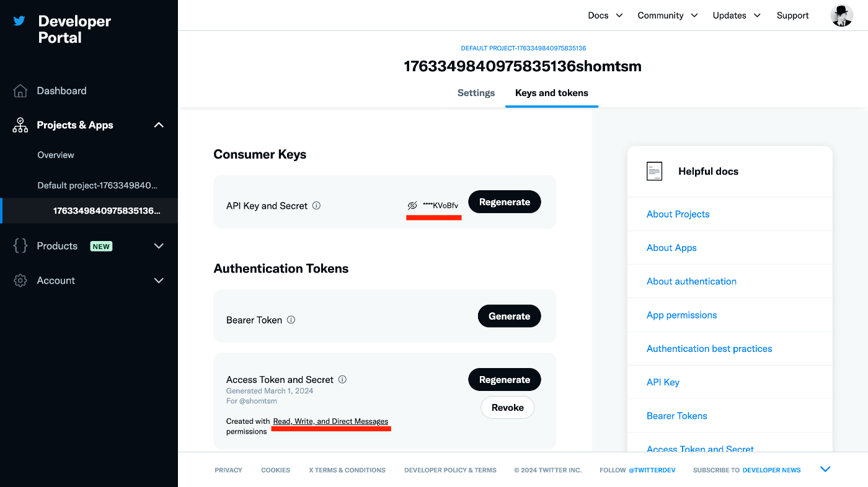Open App permissions doc link
This screenshot has height=487, width=868.
pos(681,315)
